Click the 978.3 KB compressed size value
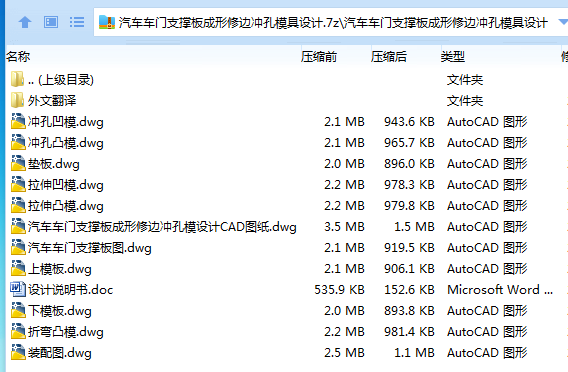Screen dimensions: 568x372 tap(409, 185)
